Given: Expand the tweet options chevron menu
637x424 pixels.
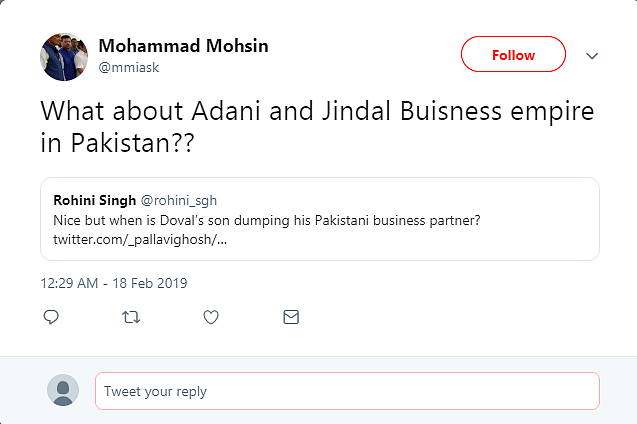Looking at the screenshot, I should point(592,55).
